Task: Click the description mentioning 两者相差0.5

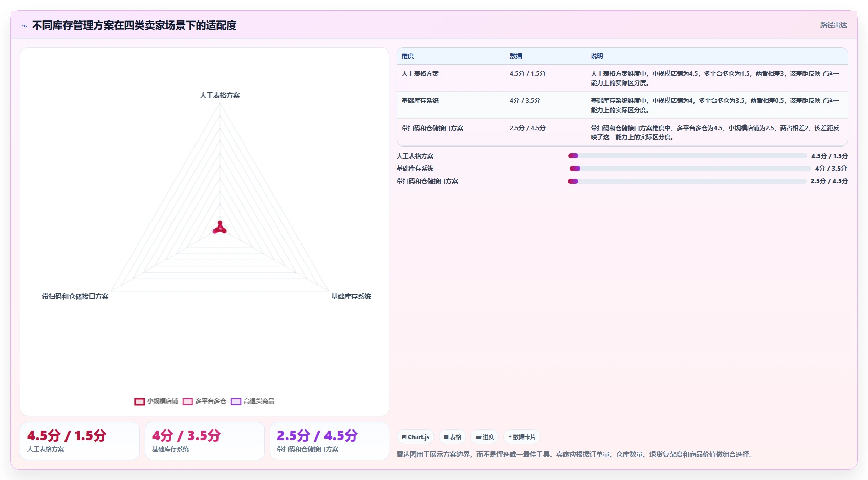Action: tap(715, 105)
